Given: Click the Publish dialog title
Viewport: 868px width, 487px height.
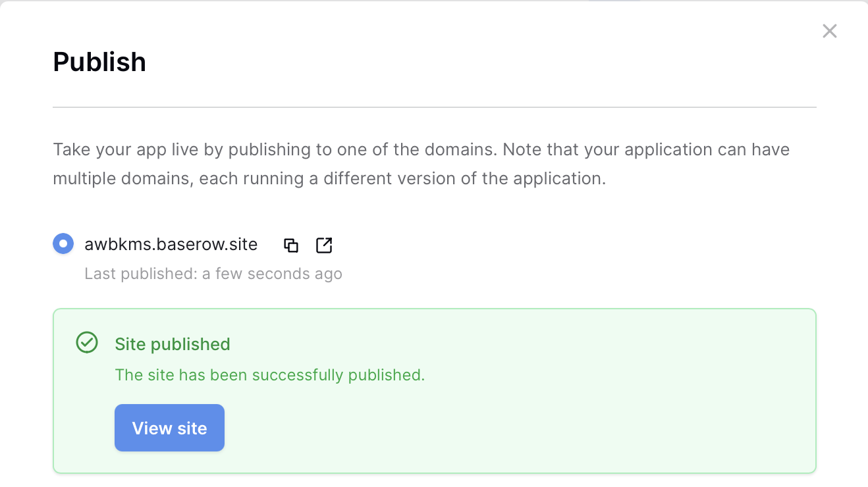Looking at the screenshot, I should click(x=99, y=62).
